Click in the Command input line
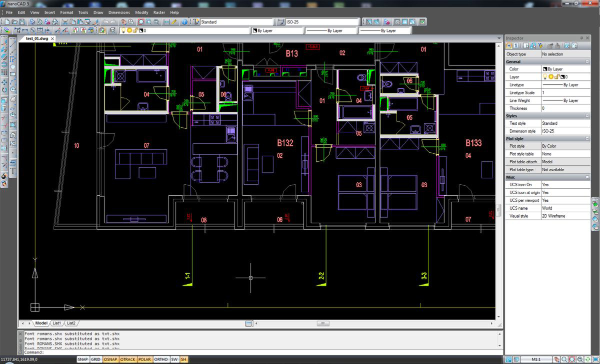 250,352
